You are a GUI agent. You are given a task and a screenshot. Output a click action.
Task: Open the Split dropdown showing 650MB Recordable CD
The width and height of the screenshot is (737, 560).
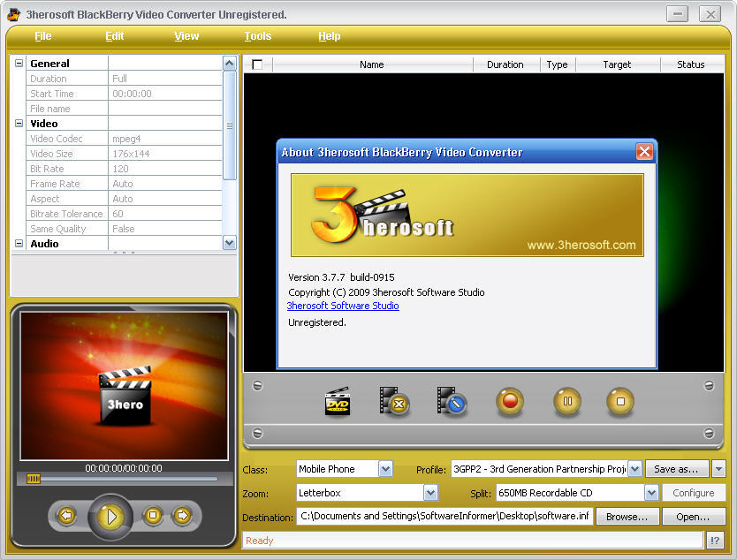[650, 493]
